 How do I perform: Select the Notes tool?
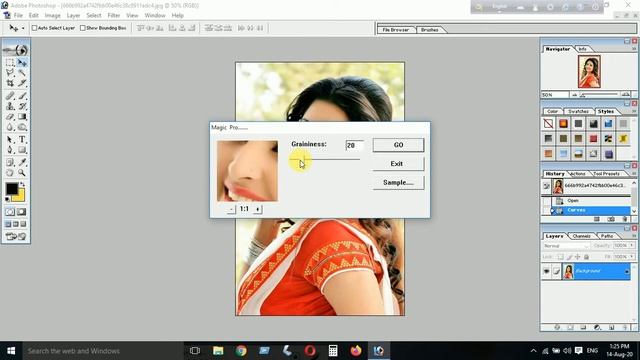pos(10,162)
